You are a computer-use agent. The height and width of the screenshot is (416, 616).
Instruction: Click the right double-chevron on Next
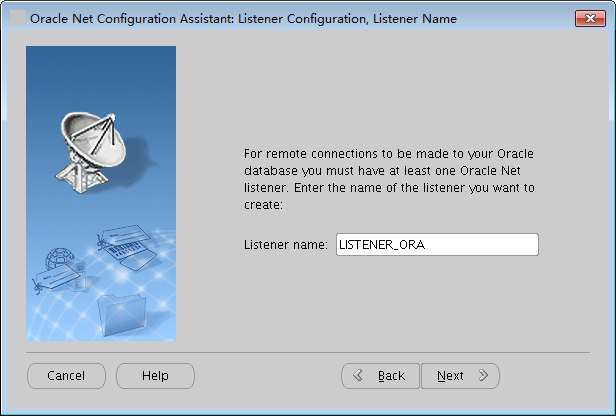coord(483,376)
